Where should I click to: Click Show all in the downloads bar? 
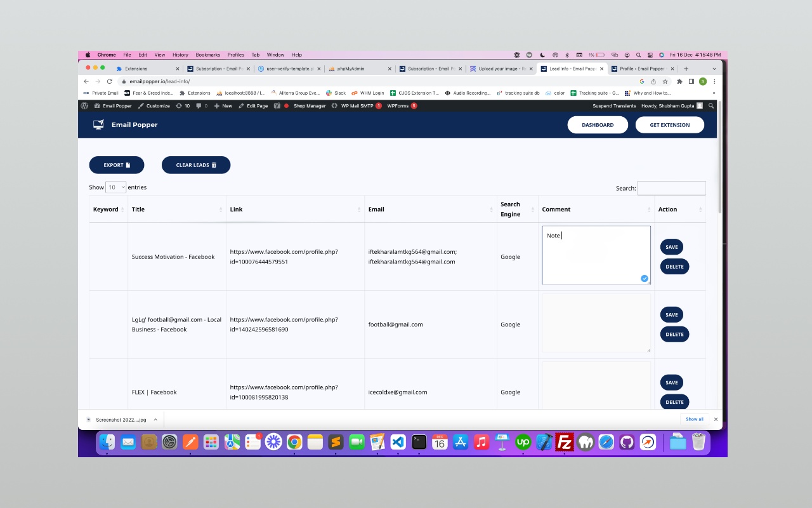click(695, 419)
